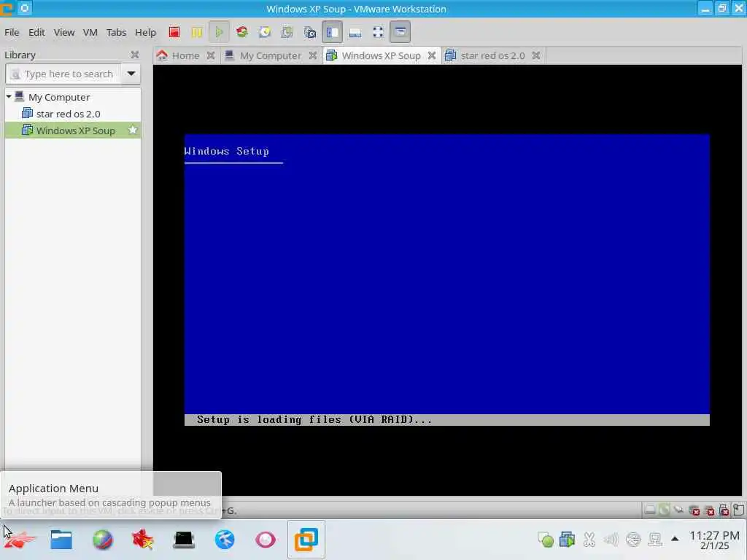Open the terminal emulator launcher

click(x=184, y=540)
